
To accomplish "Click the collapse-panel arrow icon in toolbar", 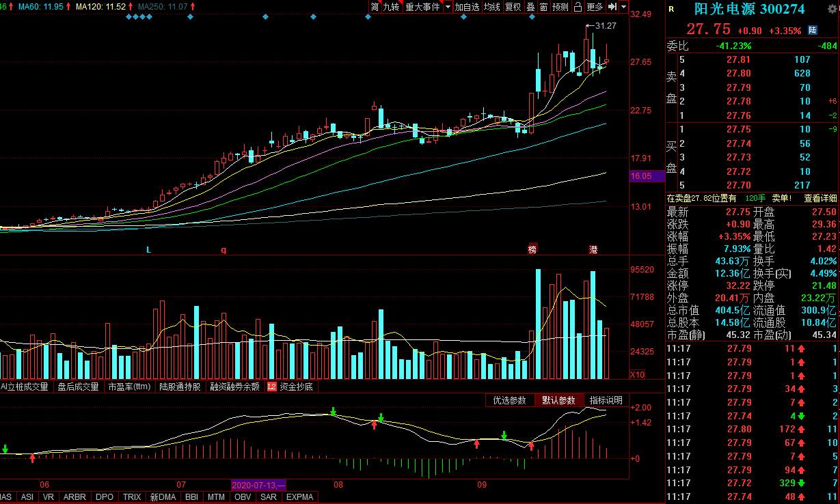I will click(612, 7).
